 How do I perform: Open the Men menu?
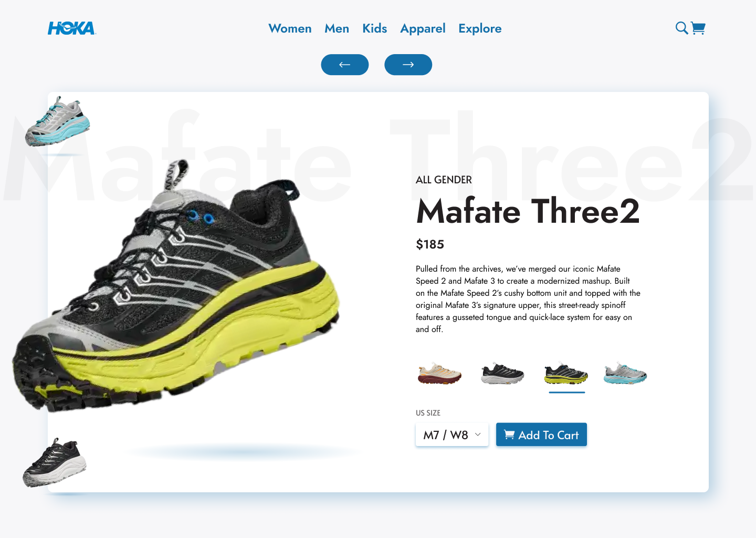[x=337, y=28]
